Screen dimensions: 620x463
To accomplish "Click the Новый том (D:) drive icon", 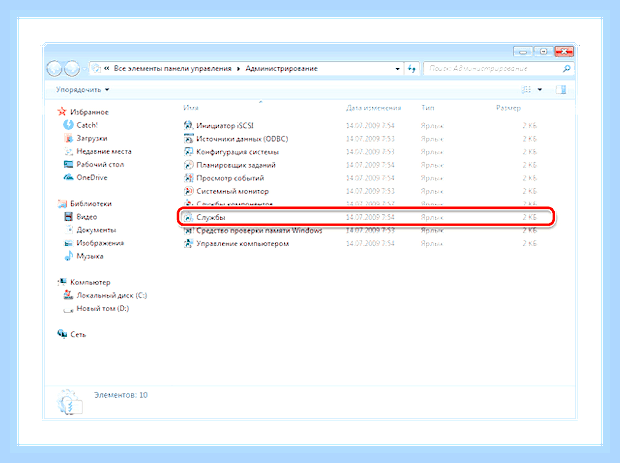I will click(68, 309).
